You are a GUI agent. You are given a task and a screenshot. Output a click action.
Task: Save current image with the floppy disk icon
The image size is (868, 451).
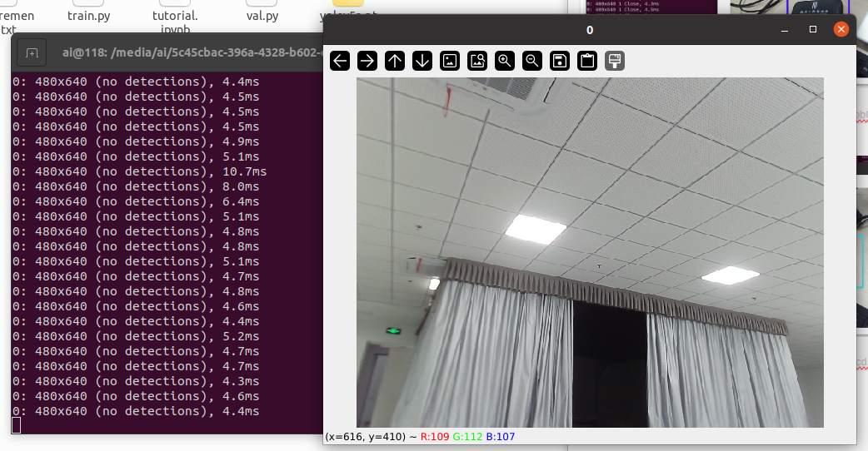pyautogui.click(x=560, y=61)
